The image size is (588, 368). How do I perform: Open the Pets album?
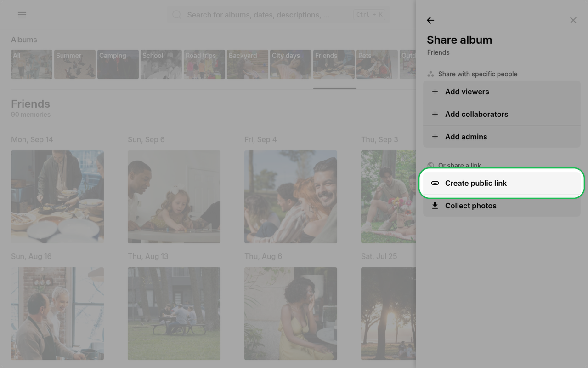(x=377, y=64)
